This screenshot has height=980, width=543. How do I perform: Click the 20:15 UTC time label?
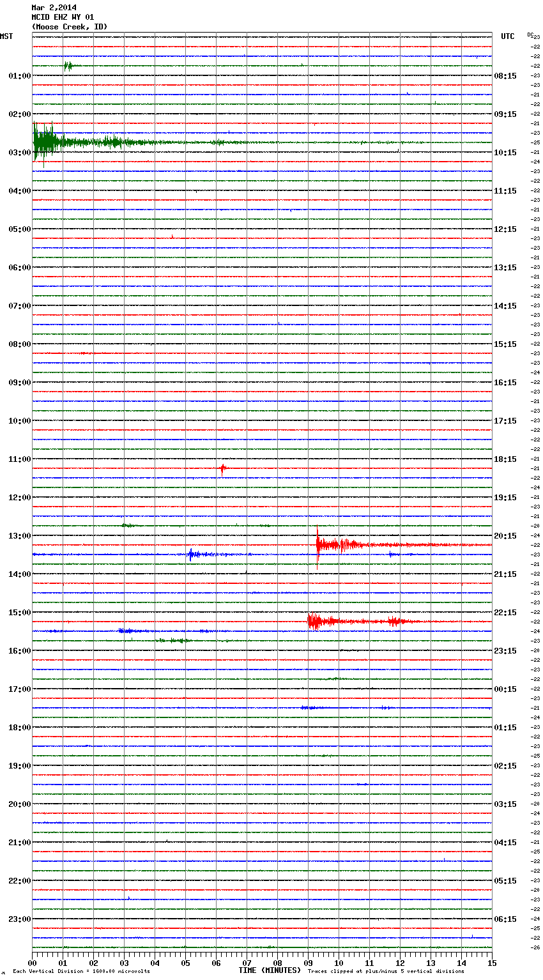click(x=505, y=536)
